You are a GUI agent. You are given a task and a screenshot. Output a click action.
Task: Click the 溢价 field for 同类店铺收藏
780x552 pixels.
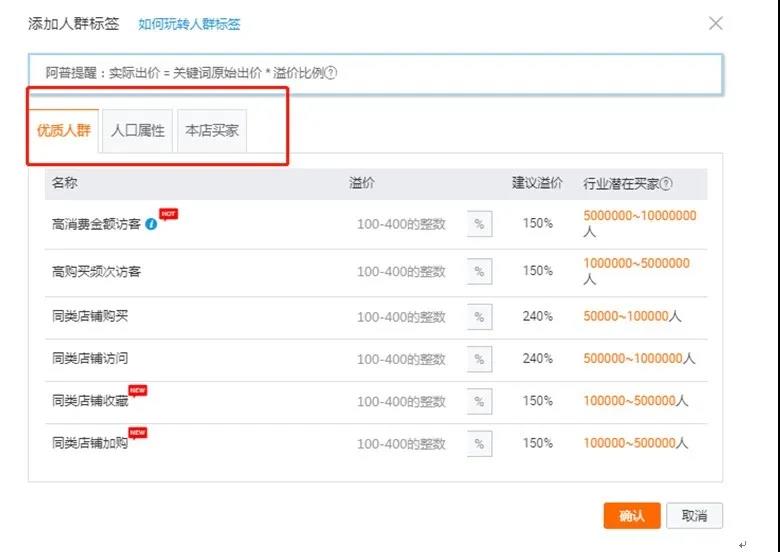pyautogui.click(x=402, y=401)
